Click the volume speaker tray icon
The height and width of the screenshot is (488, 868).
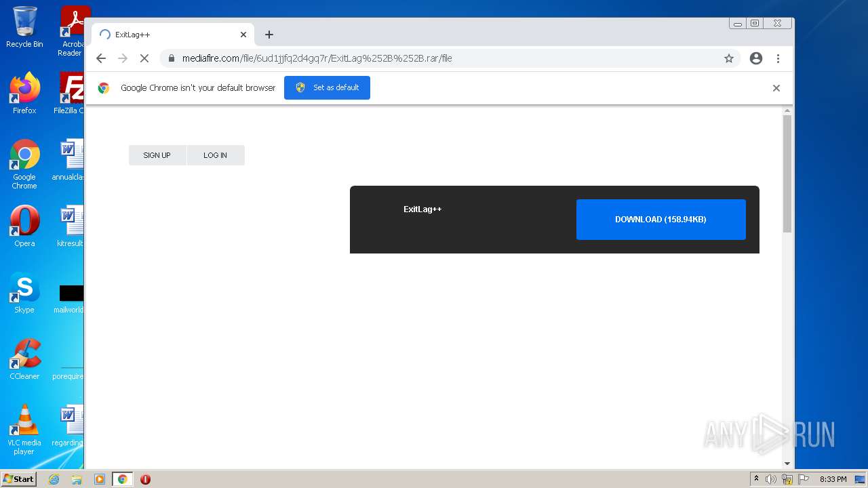771,479
